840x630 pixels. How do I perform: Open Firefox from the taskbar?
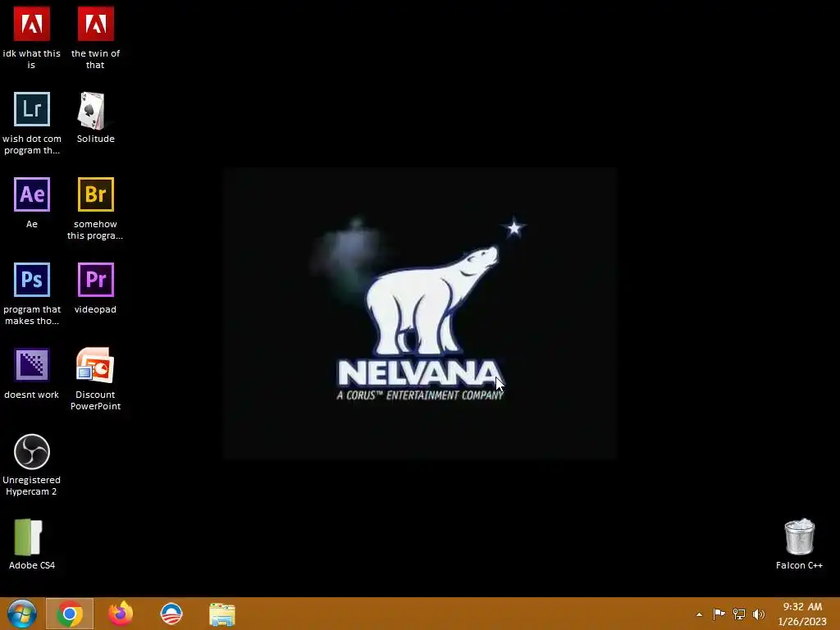(121, 614)
